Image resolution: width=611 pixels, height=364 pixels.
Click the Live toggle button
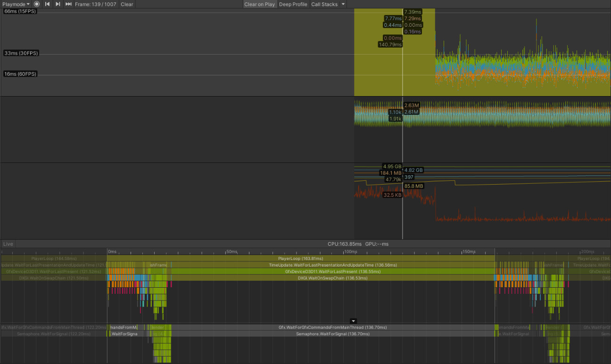[8, 244]
